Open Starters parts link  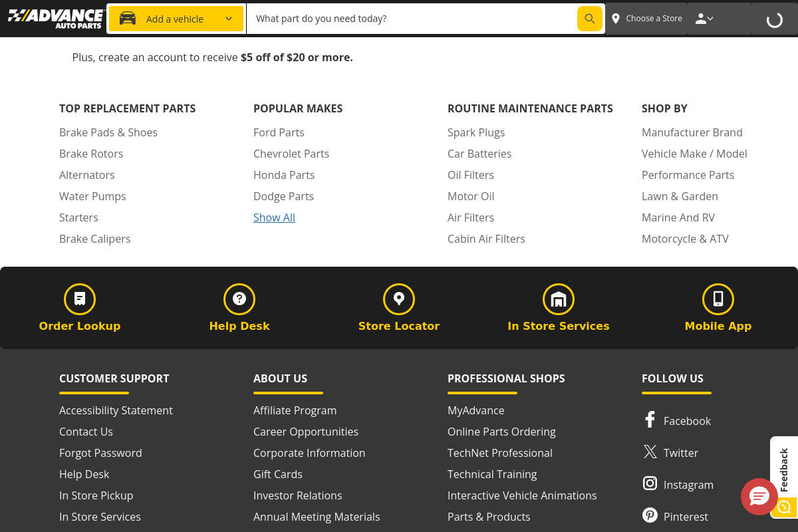(78, 217)
